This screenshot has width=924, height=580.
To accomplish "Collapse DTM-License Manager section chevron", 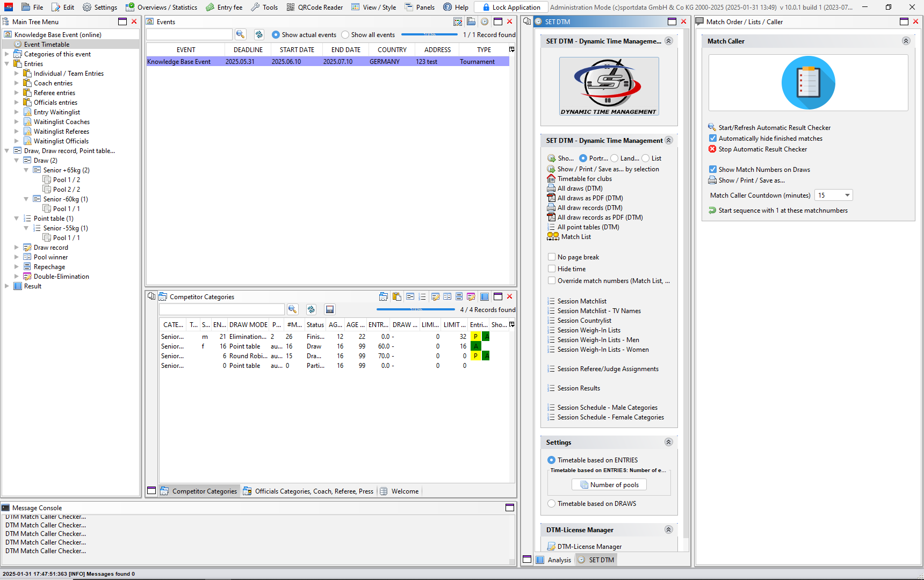I will pyautogui.click(x=669, y=530).
